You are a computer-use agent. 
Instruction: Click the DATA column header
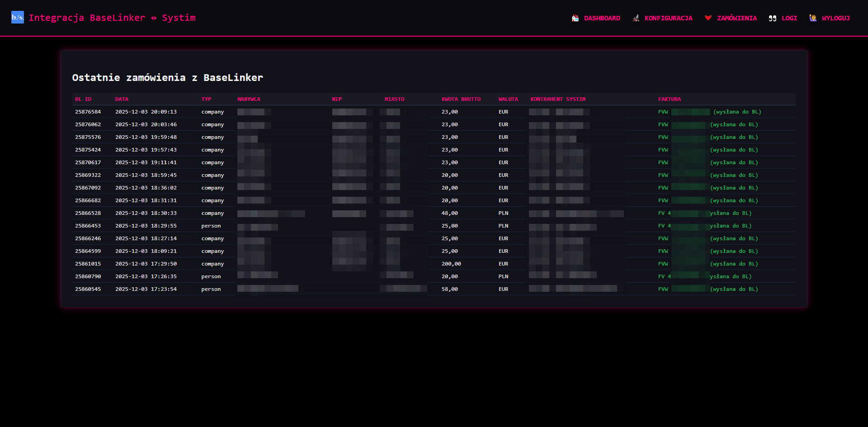pyautogui.click(x=122, y=99)
